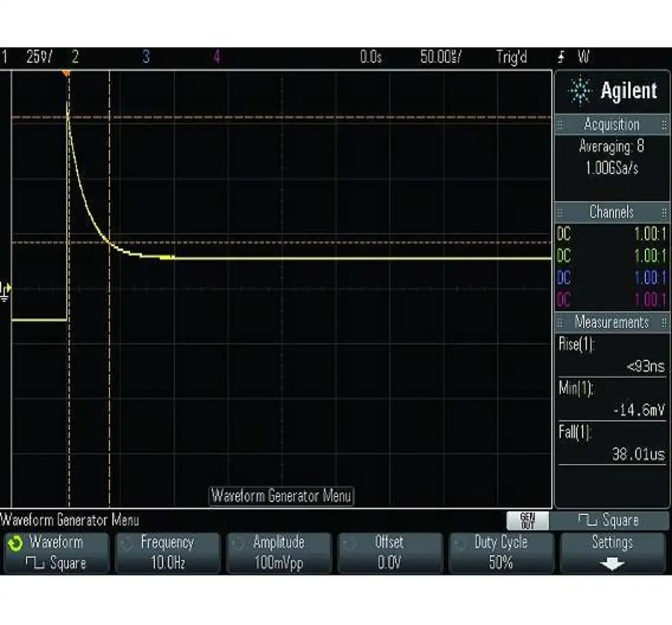Click the Square waveform icon in status bar
This screenshot has width=672, height=625.
point(587,520)
